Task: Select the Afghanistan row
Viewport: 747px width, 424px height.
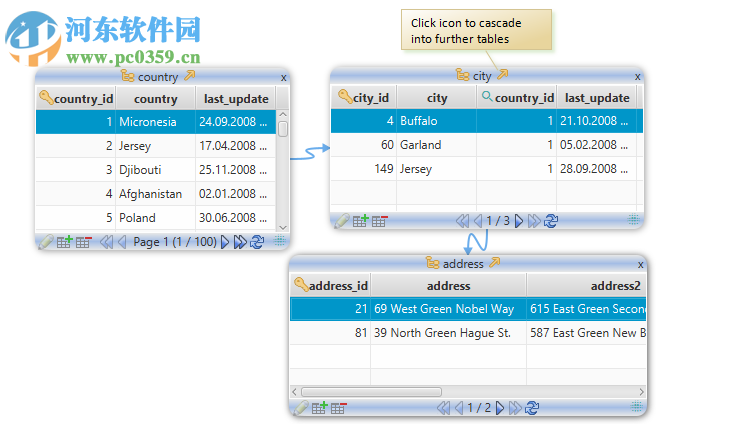Action: (x=156, y=194)
